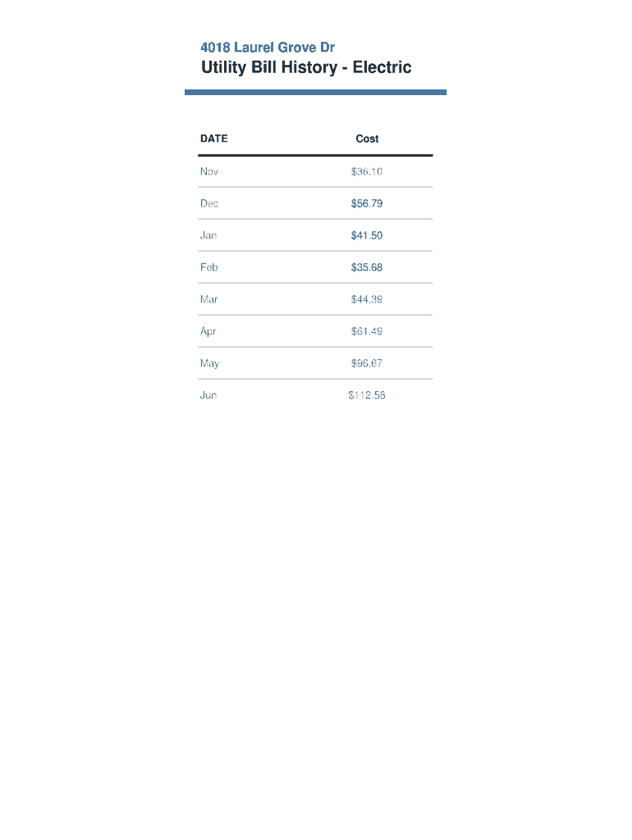Select the Nov row label

tap(209, 171)
